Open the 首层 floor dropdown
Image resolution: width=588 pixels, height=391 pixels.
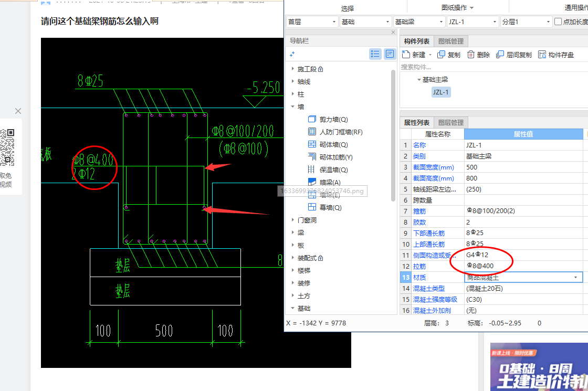312,22
